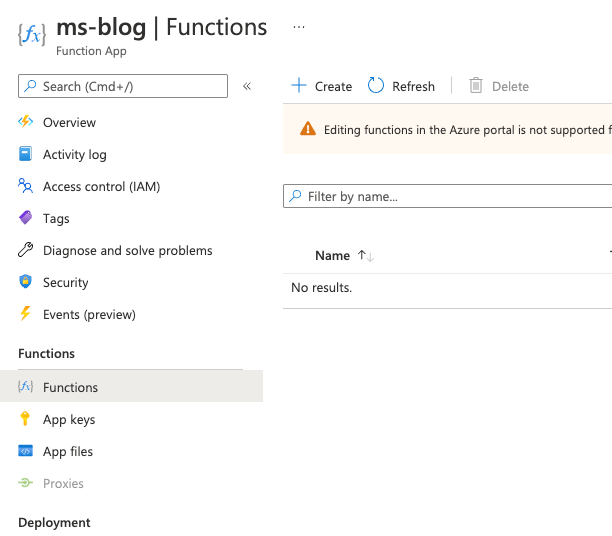Click the orange warning triangle icon
The width and height of the screenshot is (612, 536).
pos(308,128)
